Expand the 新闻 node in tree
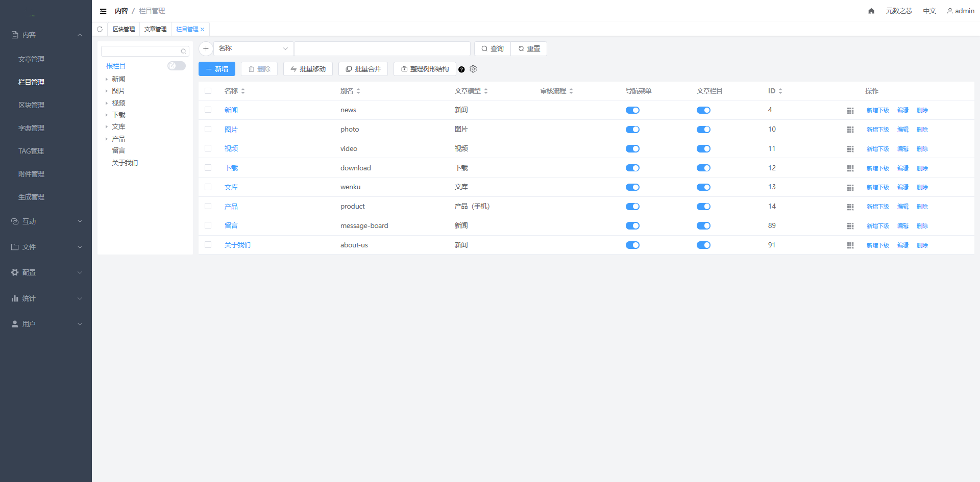Screen dimensions: 980x482 point(107,79)
